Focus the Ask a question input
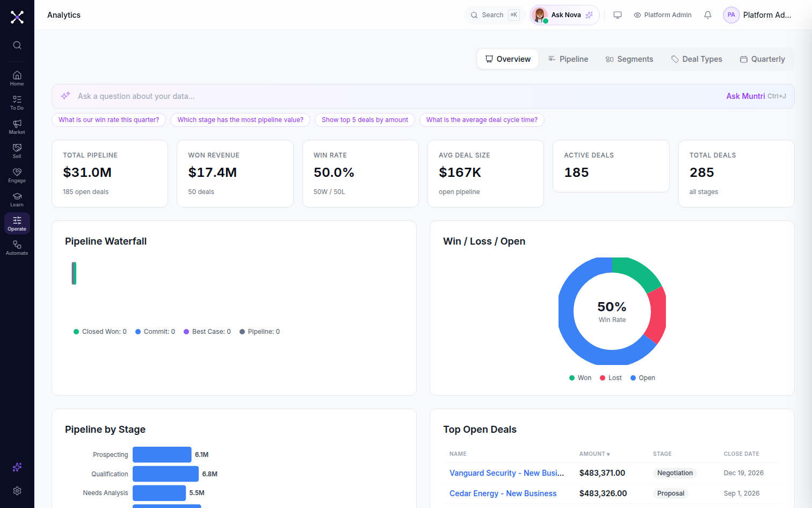Screen dimensions: 812x508 pyautogui.click(x=397, y=96)
